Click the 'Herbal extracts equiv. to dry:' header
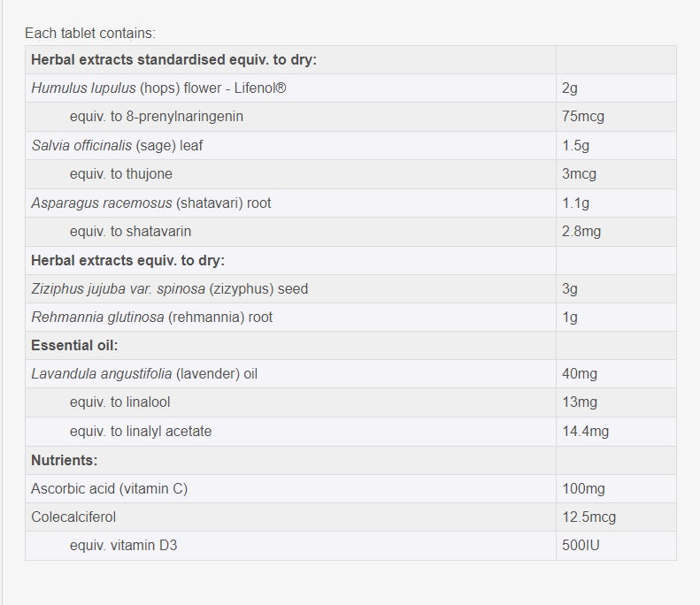The image size is (700, 605). coord(127,260)
